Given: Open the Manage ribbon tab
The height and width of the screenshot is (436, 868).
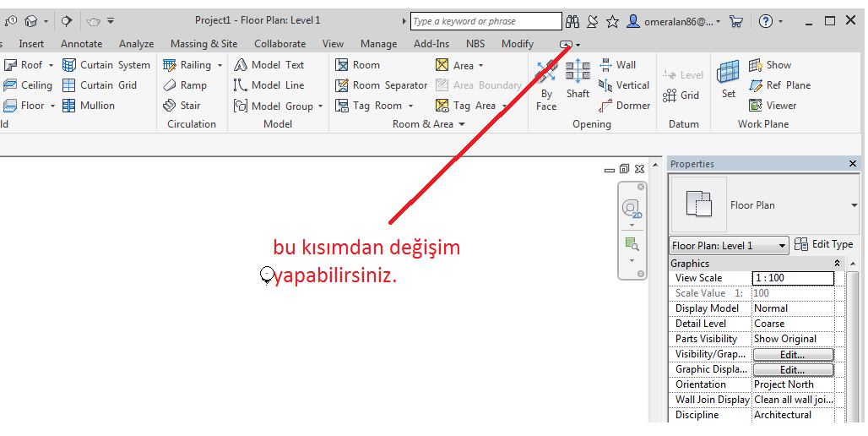Looking at the screenshot, I should pyautogui.click(x=378, y=44).
